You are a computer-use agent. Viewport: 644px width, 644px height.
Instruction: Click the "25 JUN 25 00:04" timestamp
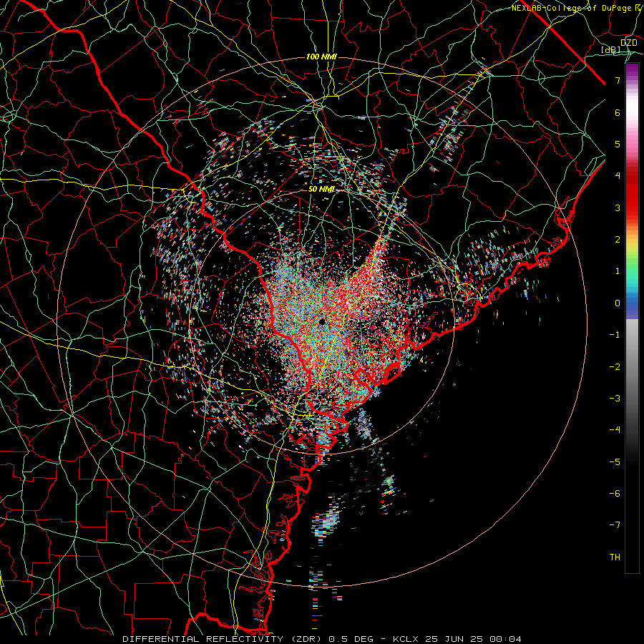coord(472,639)
